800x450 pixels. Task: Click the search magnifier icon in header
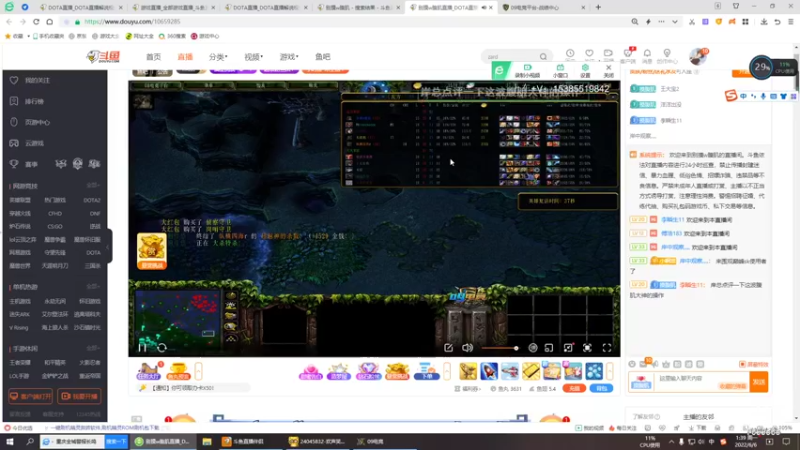[543, 57]
